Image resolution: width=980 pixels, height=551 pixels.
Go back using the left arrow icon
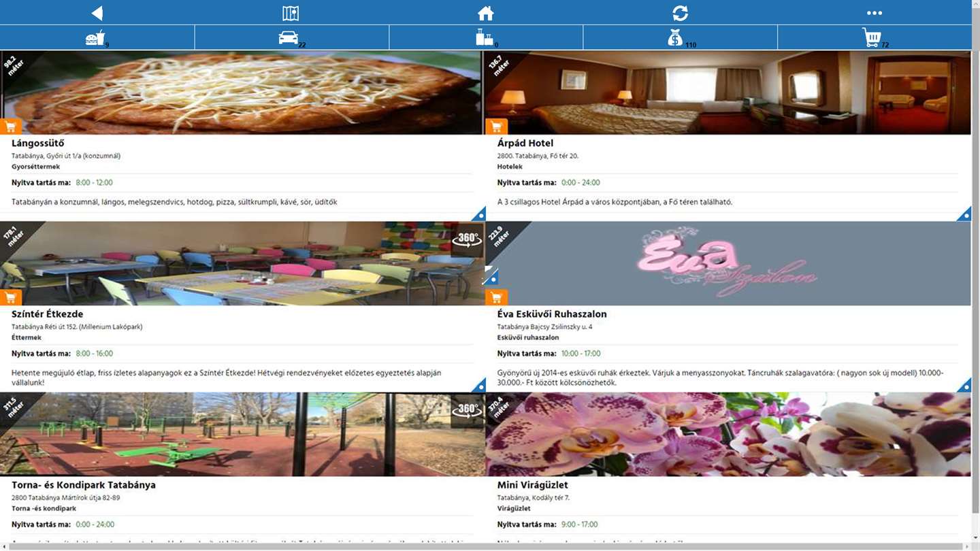coord(97,13)
